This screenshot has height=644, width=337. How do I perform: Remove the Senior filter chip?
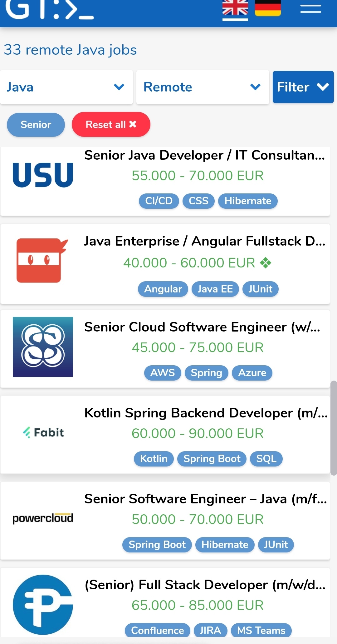click(x=36, y=125)
